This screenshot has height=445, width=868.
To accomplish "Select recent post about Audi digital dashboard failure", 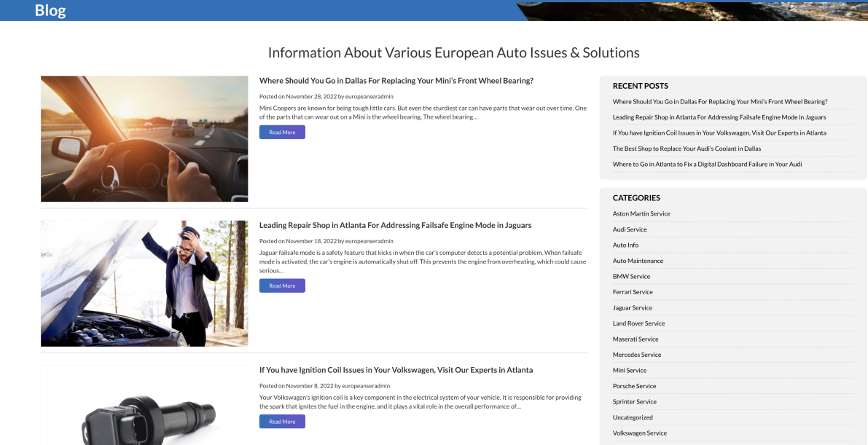I will point(707,165).
